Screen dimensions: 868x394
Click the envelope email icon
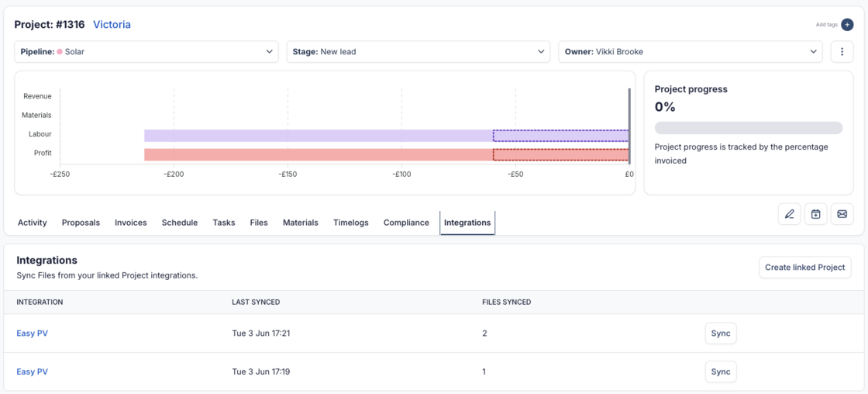pos(842,214)
